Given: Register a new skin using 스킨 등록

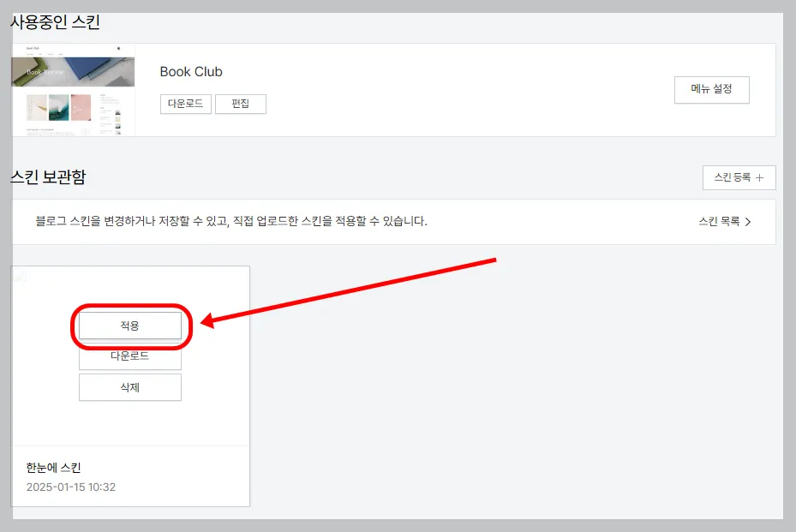Looking at the screenshot, I should [x=739, y=178].
